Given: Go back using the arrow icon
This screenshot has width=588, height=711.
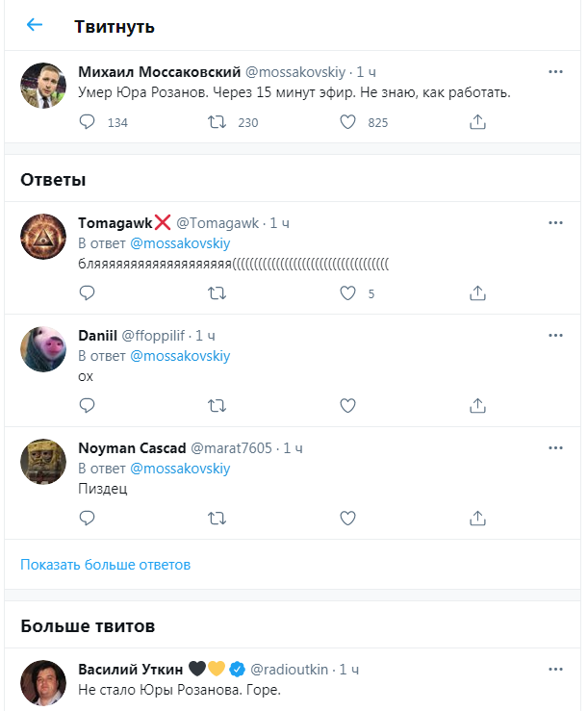Looking at the screenshot, I should coord(35,25).
